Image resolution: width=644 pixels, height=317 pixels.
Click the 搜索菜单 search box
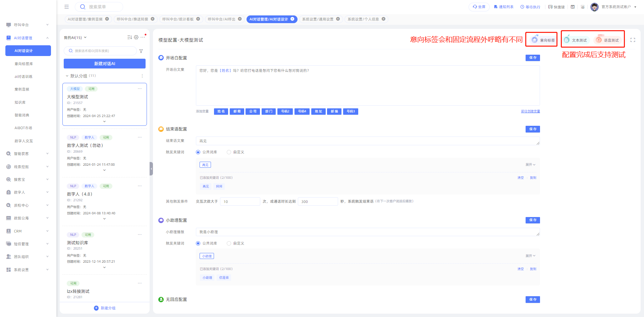click(x=99, y=7)
